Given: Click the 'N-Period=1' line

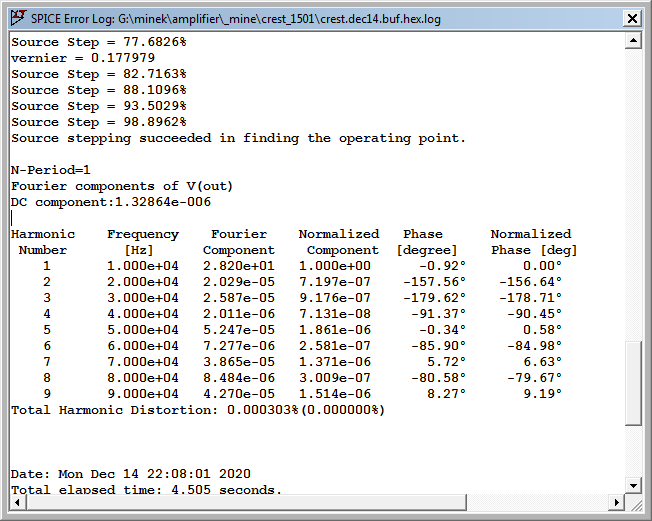Looking at the screenshot, I should [x=51, y=170].
